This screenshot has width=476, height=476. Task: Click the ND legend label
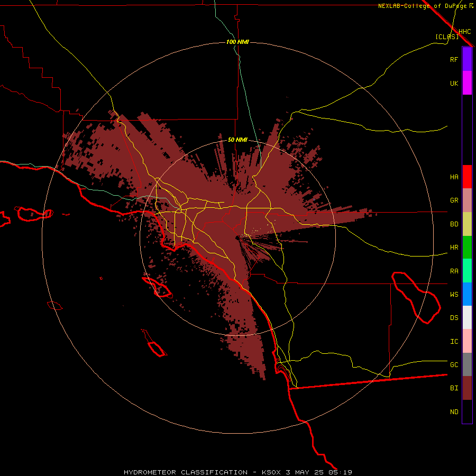point(454,412)
